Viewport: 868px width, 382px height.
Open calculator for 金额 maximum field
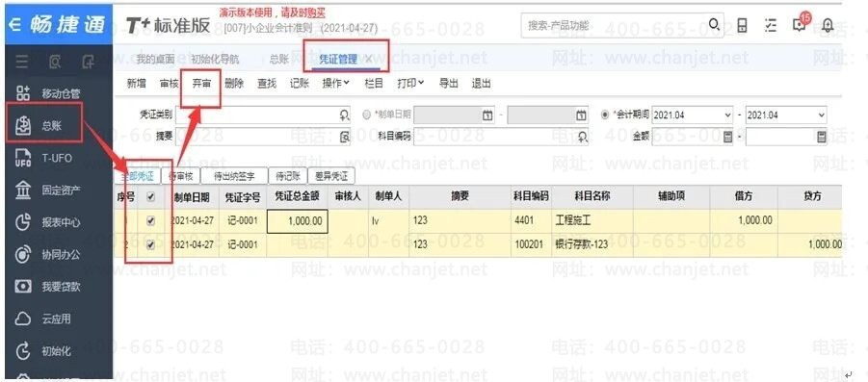tap(822, 136)
